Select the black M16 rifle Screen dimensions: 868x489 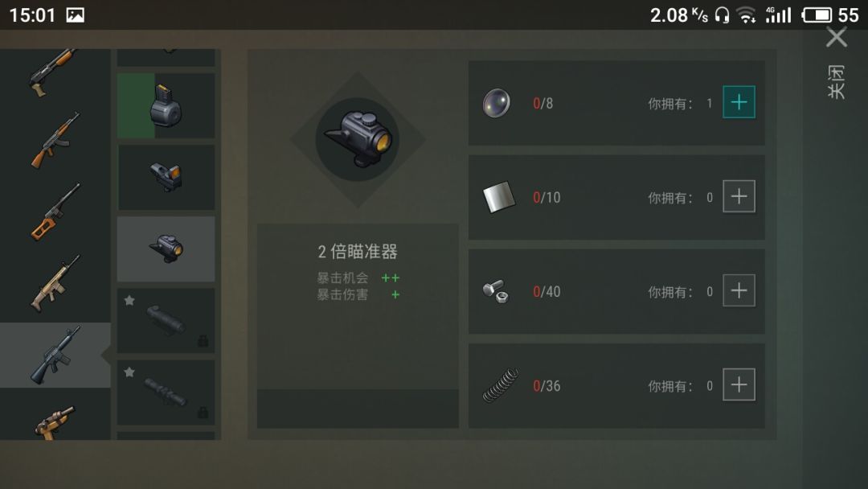tap(55, 355)
